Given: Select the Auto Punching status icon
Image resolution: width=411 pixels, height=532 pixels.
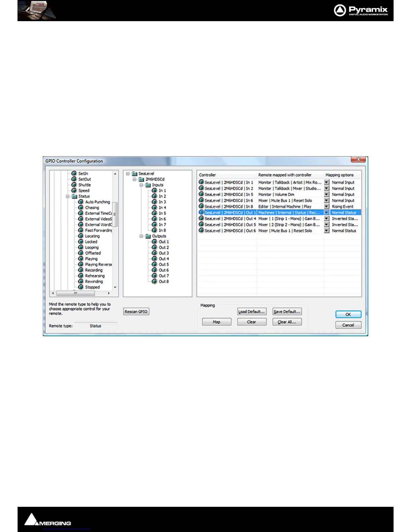Looking at the screenshot, I should (81, 202).
